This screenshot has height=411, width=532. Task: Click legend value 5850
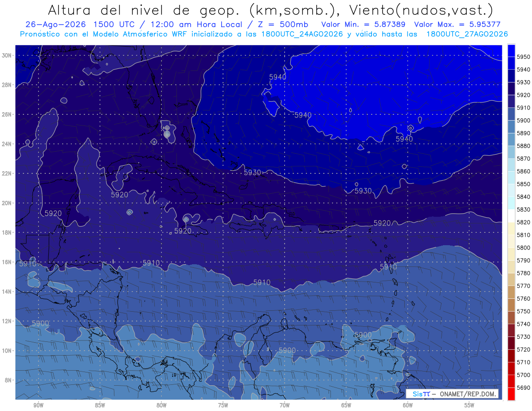click(524, 184)
